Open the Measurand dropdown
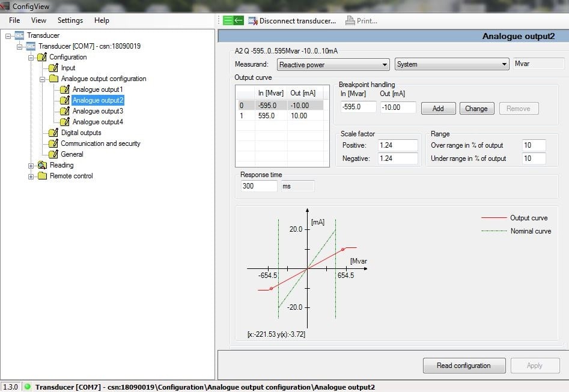Viewport: 569px width, 392px height. point(385,64)
